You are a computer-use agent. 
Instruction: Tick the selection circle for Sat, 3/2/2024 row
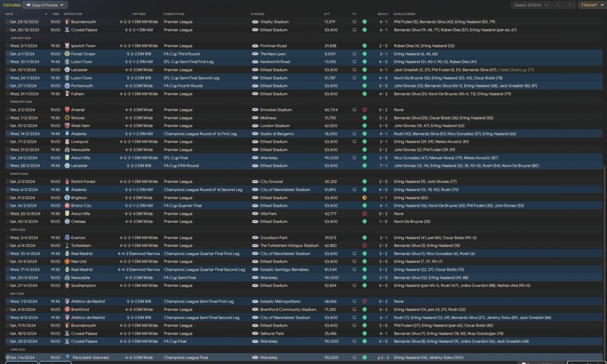coord(8,110)
